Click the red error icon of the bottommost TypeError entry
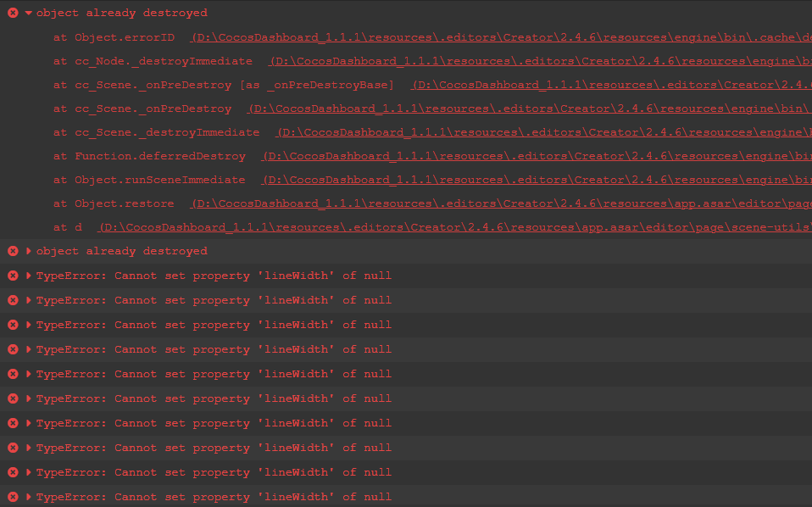The height and width of the screenshot is (507, 812). pos(13,497)
